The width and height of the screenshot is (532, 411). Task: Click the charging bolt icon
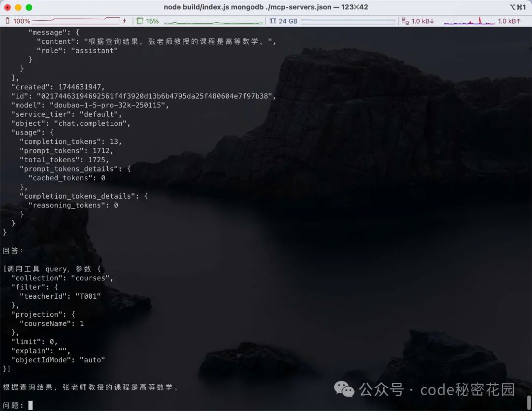tap(125, 21)
